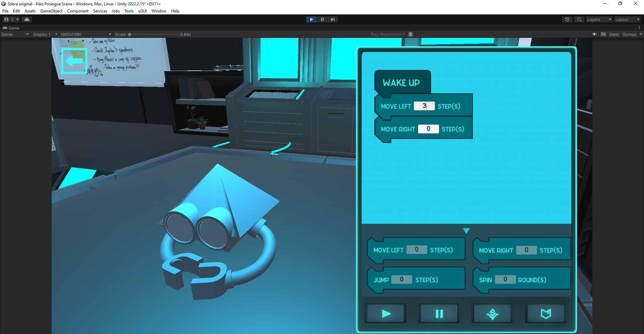Toggle the Gizmos button
Image resolution: width=644 pixels, height=334 pixels.
629,35
